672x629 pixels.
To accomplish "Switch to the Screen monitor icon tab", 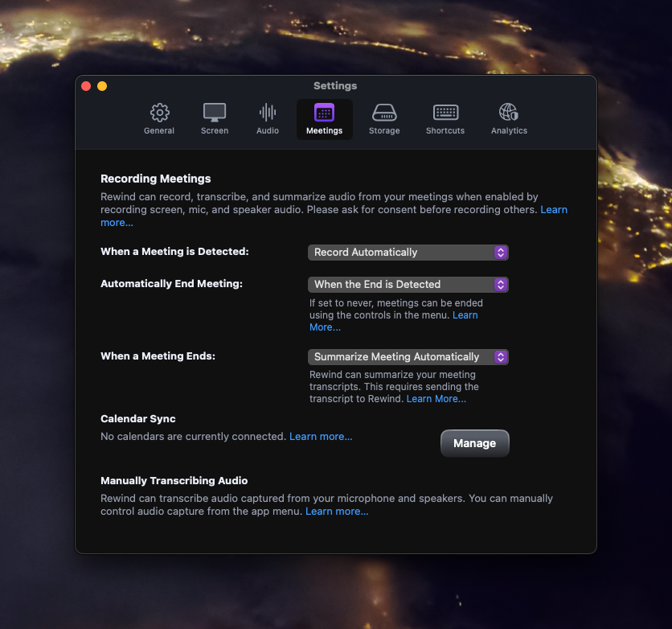I will pos(215,113).
